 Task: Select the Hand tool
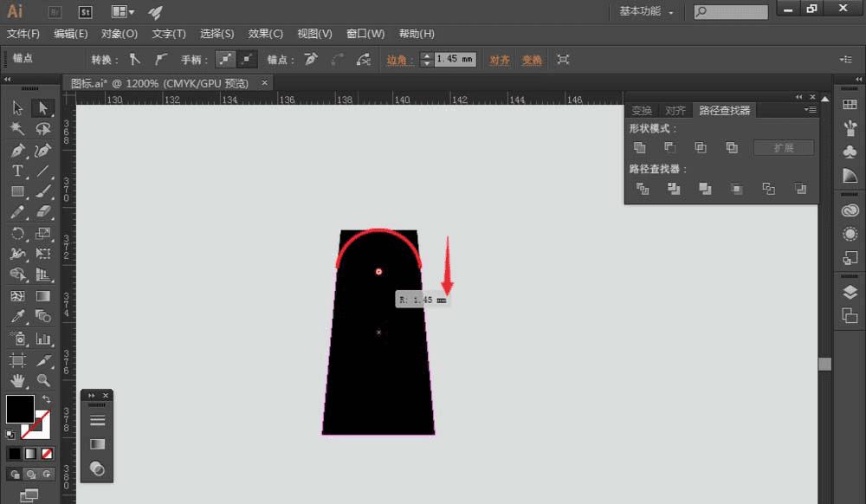17,380
